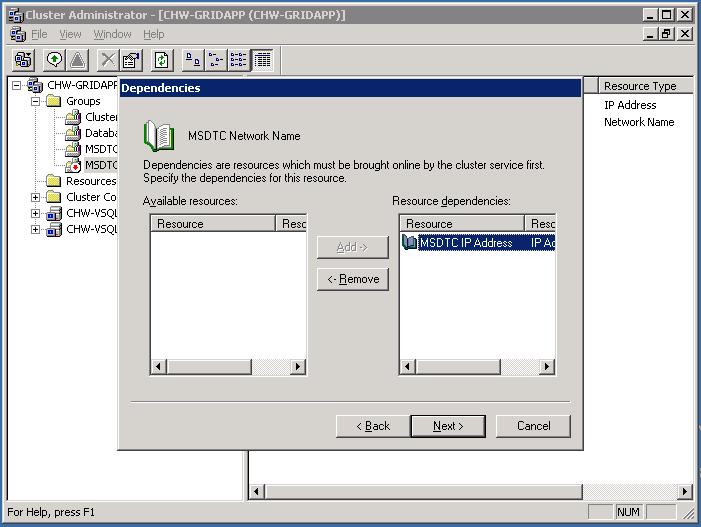Open the File menu
The image size is (701, 527).
point(39,34)
